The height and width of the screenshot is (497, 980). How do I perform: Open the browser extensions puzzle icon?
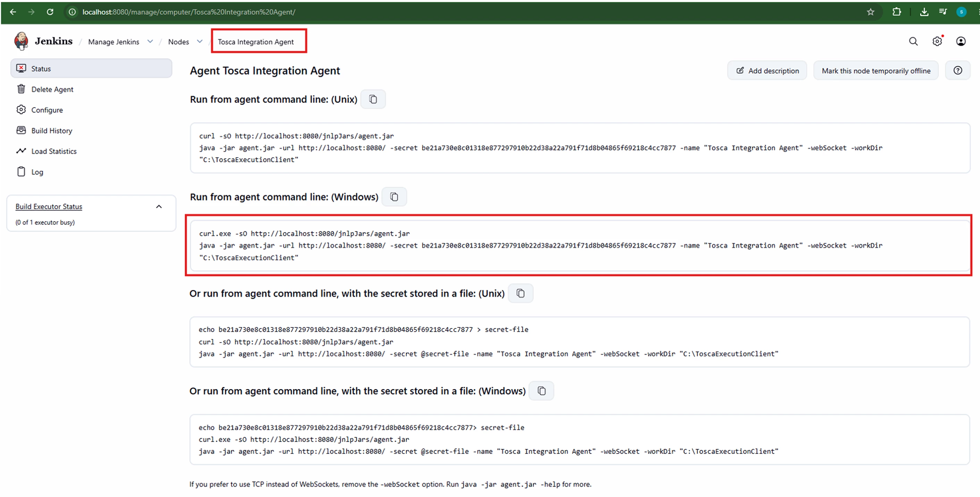tap(897, 12)
